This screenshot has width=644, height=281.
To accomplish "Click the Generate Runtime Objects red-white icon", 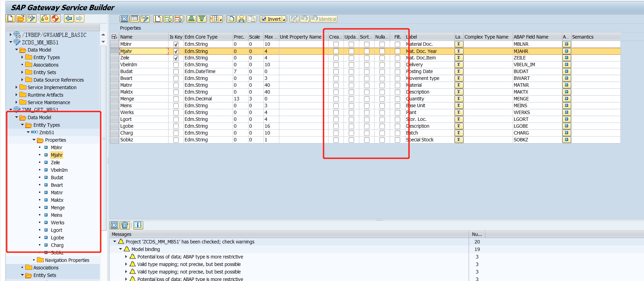I will tap(55, 18).
